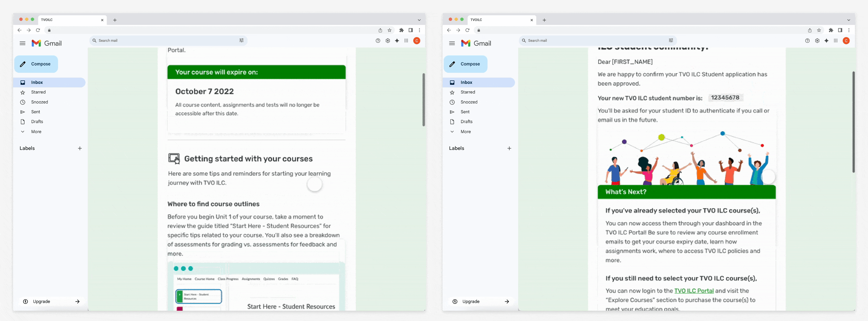868x321 pixels.
Task: Open the TVO ILC Portal link
Action: (x=694, y=291)
